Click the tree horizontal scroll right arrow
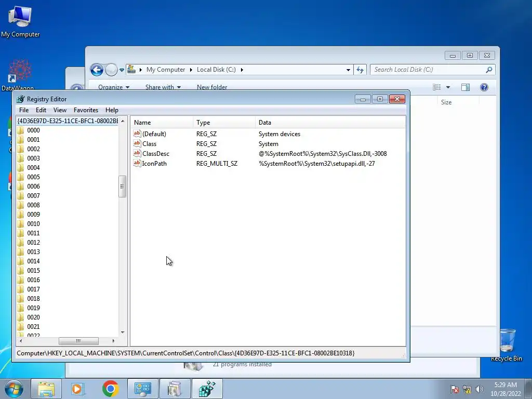Screen dimensions: 532x399 [113, 341]
